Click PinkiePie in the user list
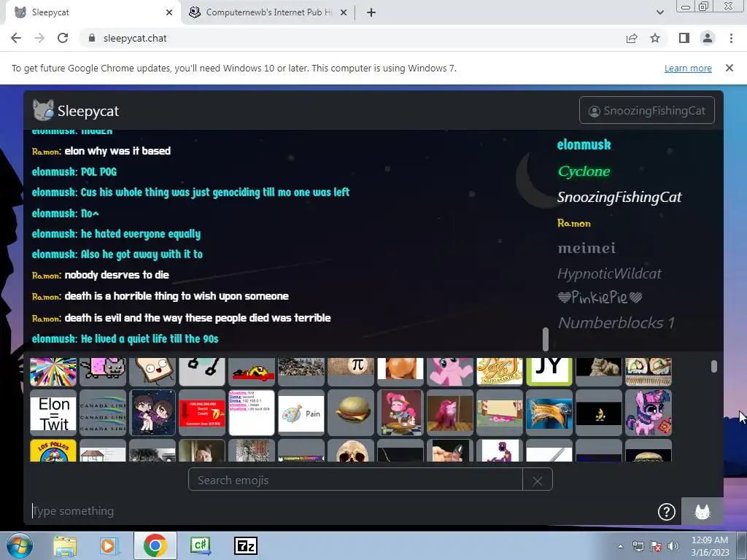Screen dimensions: 747x560 click(600, 298)
